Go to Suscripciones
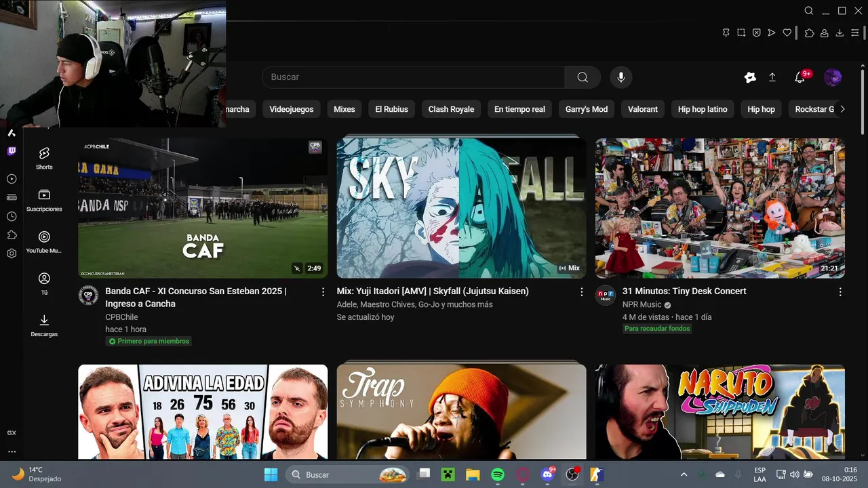The width and height of the screenshot is (868, 488). coord(44,200)
